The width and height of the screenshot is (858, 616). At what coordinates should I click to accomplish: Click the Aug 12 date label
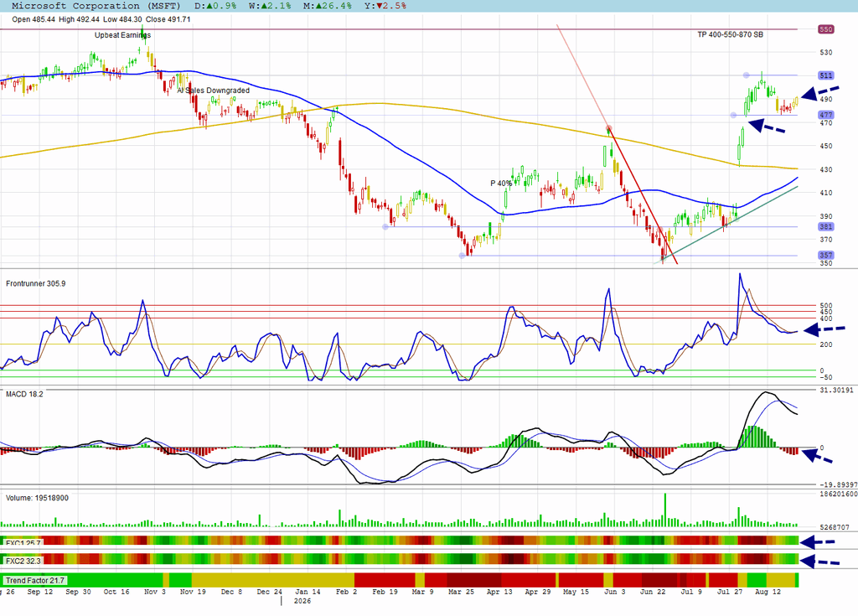[x=768, y=592]
